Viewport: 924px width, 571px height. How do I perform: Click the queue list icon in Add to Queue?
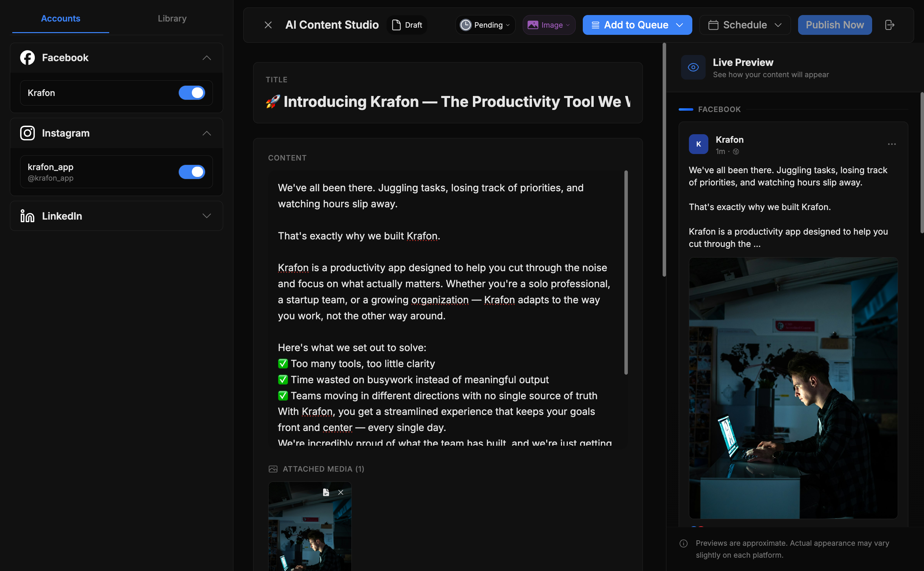595,25
